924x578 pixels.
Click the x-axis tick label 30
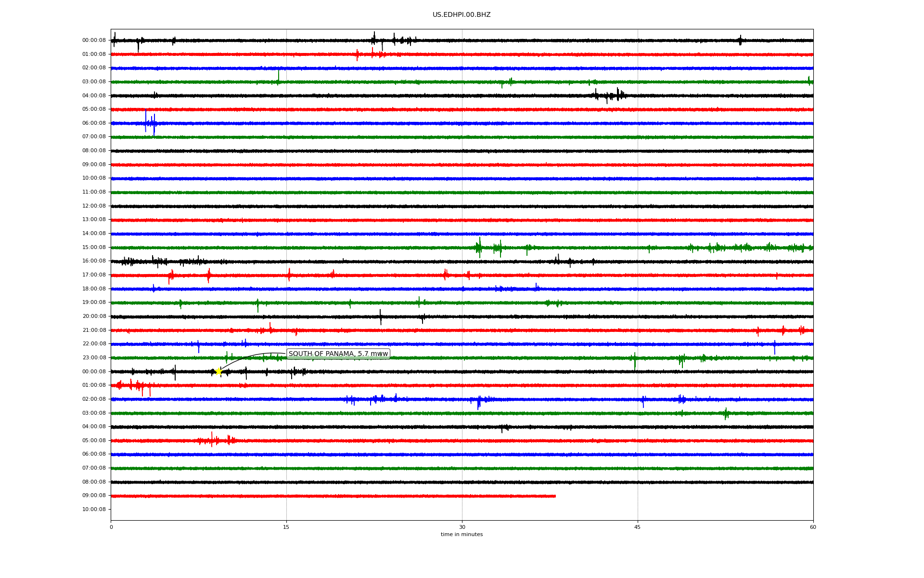point(462,527)
